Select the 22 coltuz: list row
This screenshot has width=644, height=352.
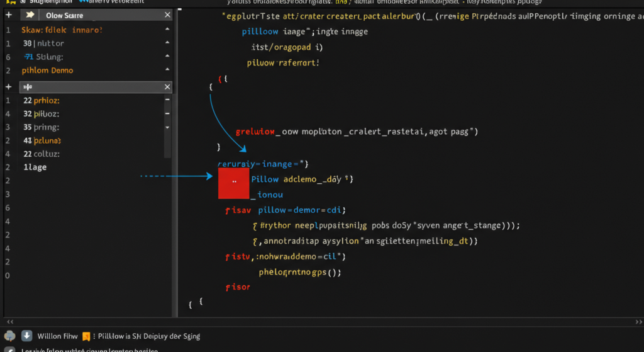pos(42,154)
